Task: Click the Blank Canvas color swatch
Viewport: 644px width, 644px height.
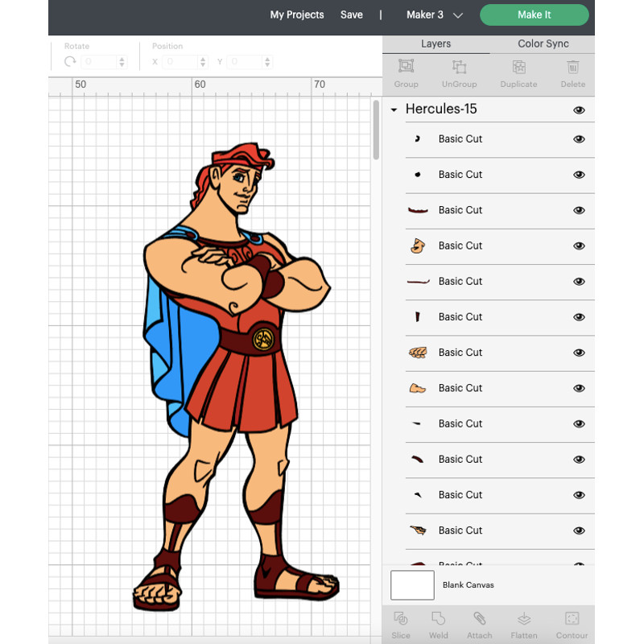Action: tap(412, 585)
